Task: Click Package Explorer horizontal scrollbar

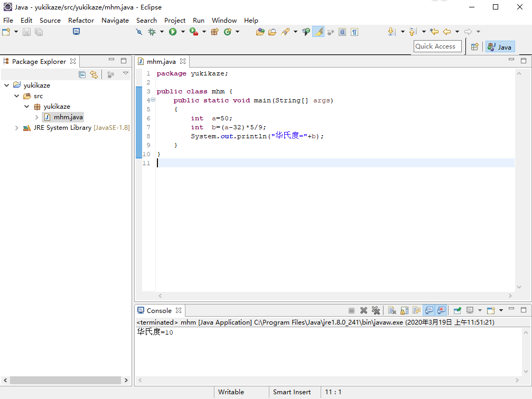Action: 66,381
